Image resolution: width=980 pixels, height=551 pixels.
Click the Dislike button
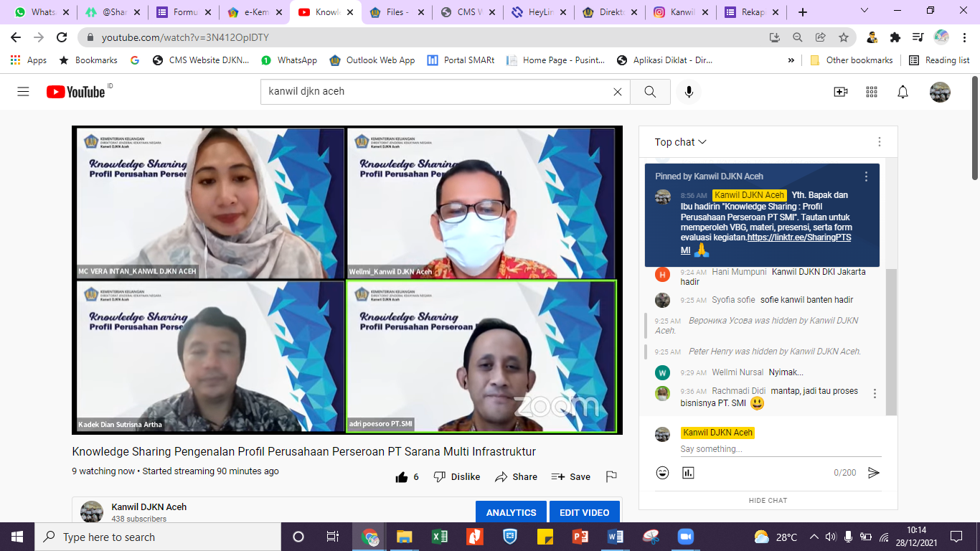click(457, 476)
